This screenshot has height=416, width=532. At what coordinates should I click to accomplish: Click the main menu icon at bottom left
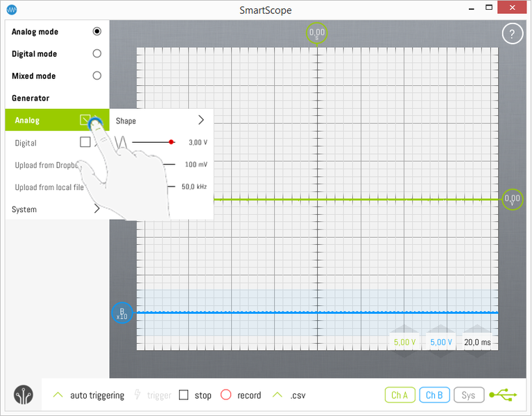tap(23, 395)
